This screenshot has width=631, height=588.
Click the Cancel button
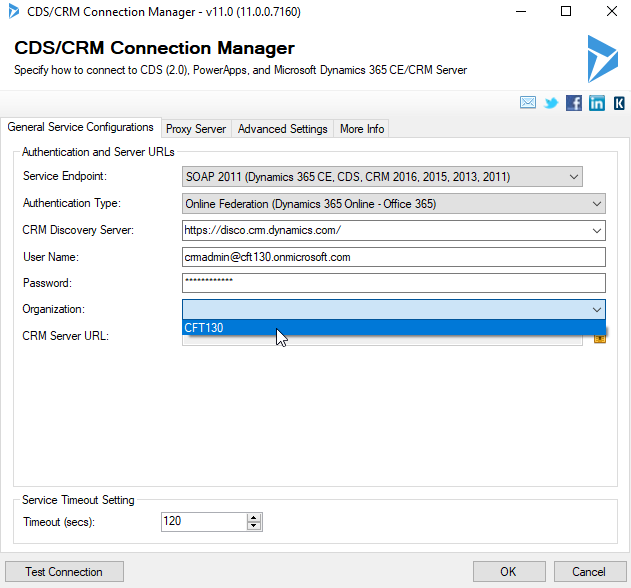[x=590, y=571]
